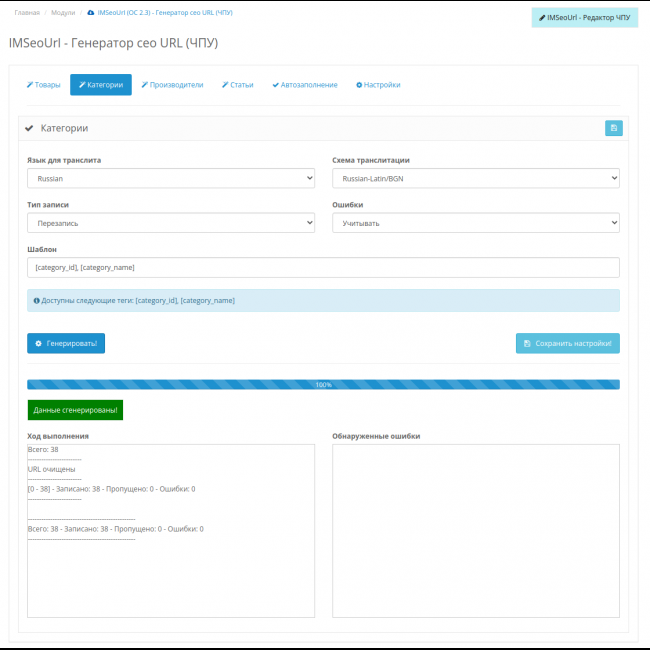Click the Сохранить настройки! button
The image size is (650, 650).
[x=567, y=343]
